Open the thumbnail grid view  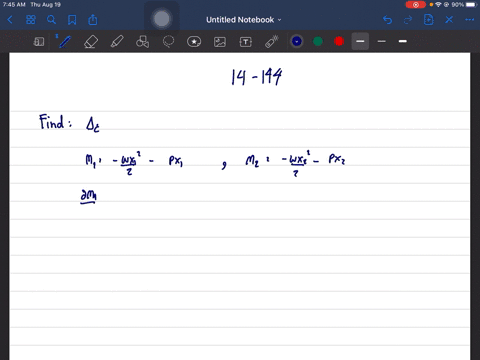tap(31, 20)
